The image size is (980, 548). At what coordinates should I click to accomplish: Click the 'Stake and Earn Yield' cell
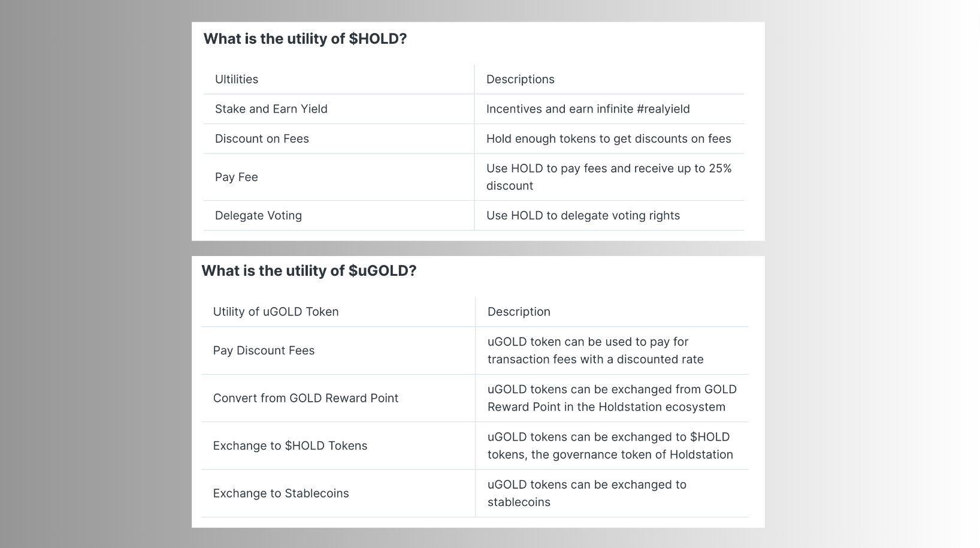(271, 109)
